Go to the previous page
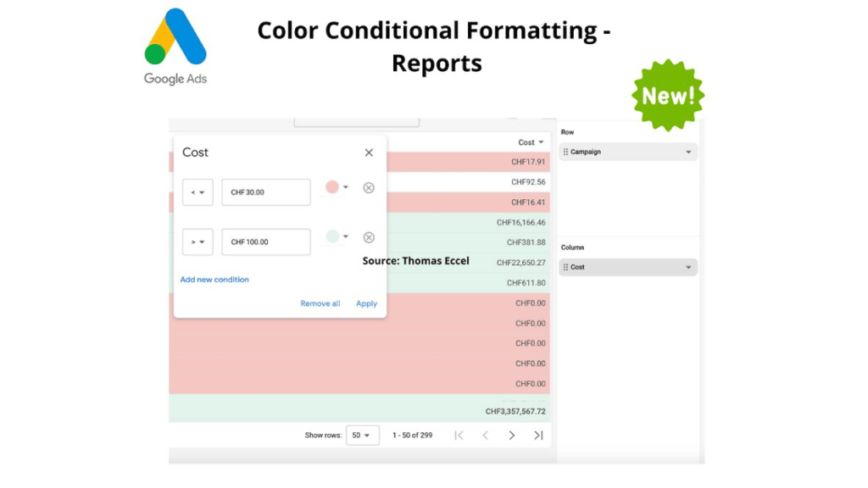Viewport: 868px width, 488px height. pos(486,435)
